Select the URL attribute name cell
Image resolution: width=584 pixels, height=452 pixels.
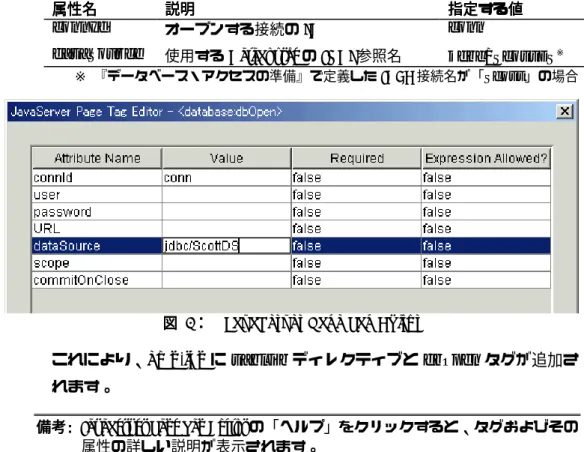click(97, 229)
